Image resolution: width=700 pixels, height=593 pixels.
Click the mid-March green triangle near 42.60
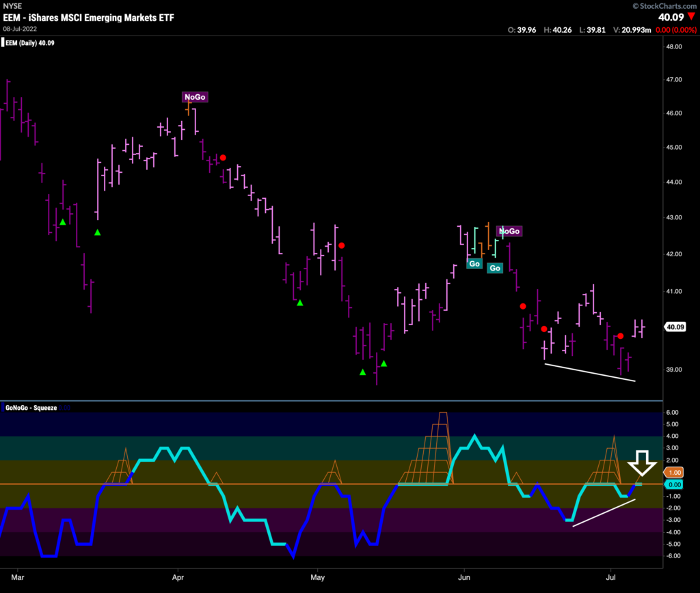coord(97,232)
